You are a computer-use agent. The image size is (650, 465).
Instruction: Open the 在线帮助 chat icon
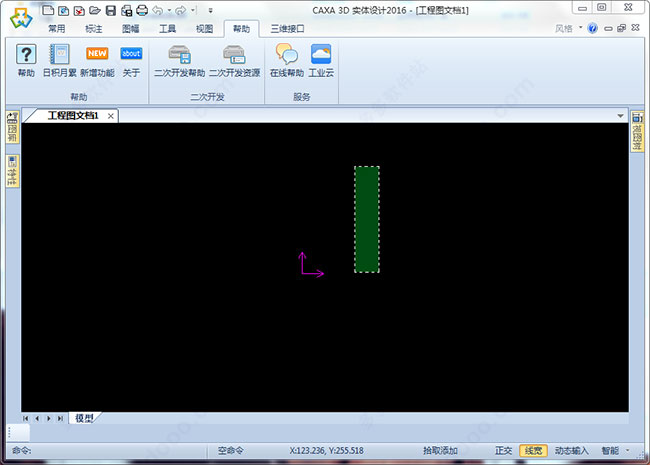tap(286, 55)
